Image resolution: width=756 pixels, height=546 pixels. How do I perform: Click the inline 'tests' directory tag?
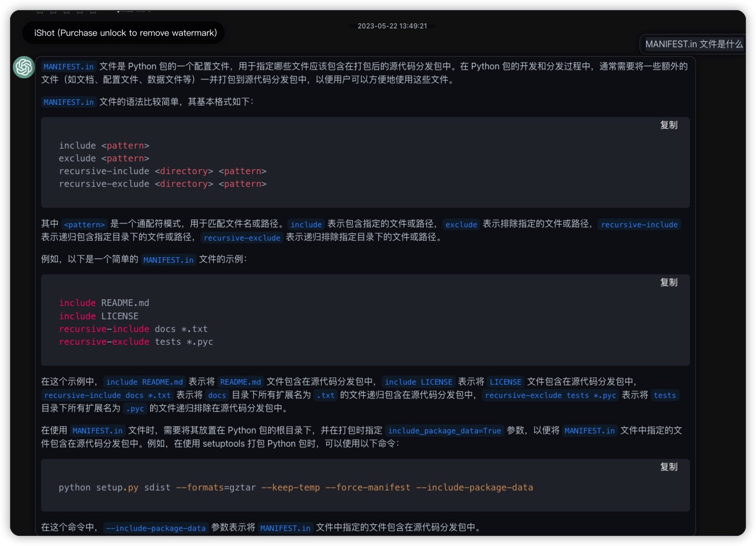click(x=665, y=395)
